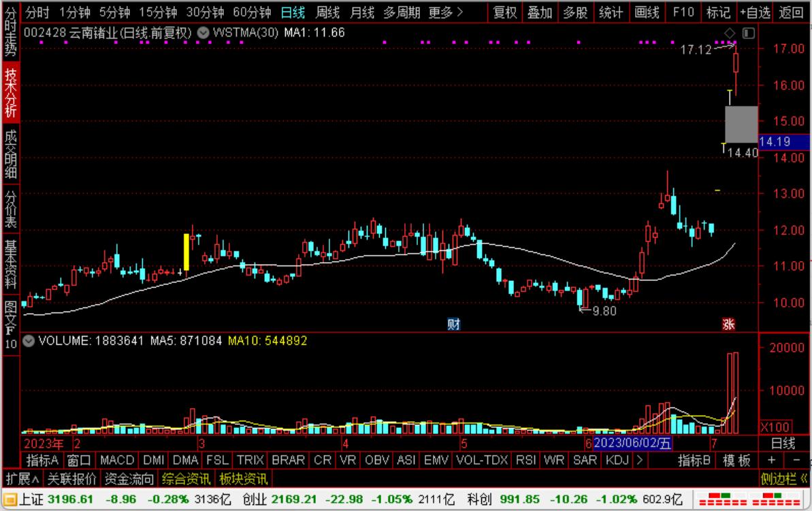This screenshot has height=511, width=812.
Task: Apply the CR indicator
Action: [x=323, y=460]
